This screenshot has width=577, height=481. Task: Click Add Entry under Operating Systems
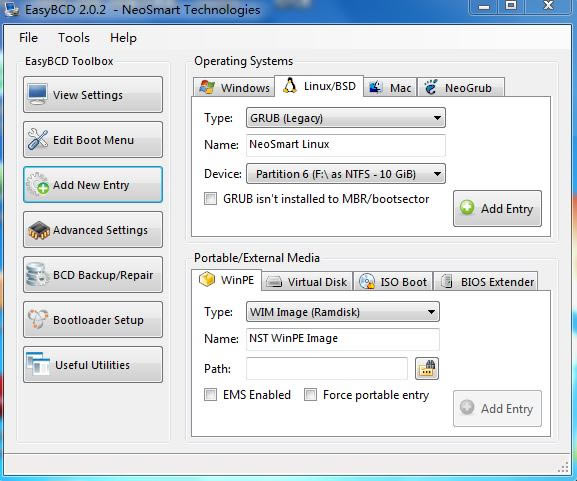pos(497,208)
